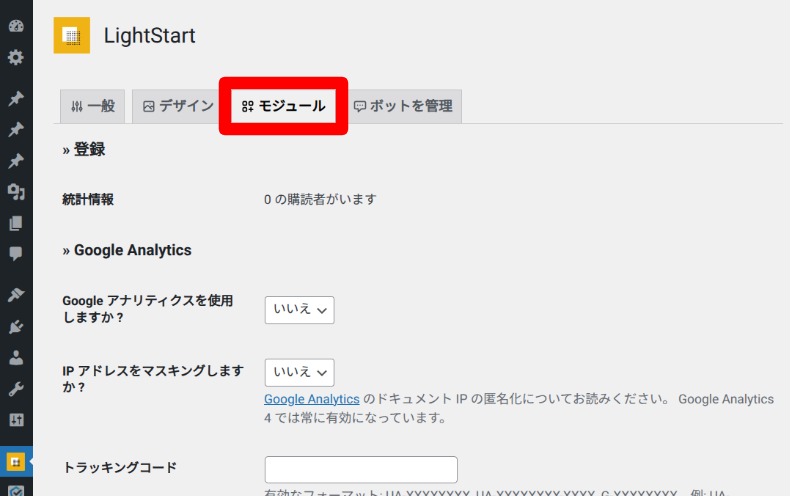Click the active LightStart icon in sidebar
The height and width of the screenshot is (496, 790).
(x=16, y=461)
